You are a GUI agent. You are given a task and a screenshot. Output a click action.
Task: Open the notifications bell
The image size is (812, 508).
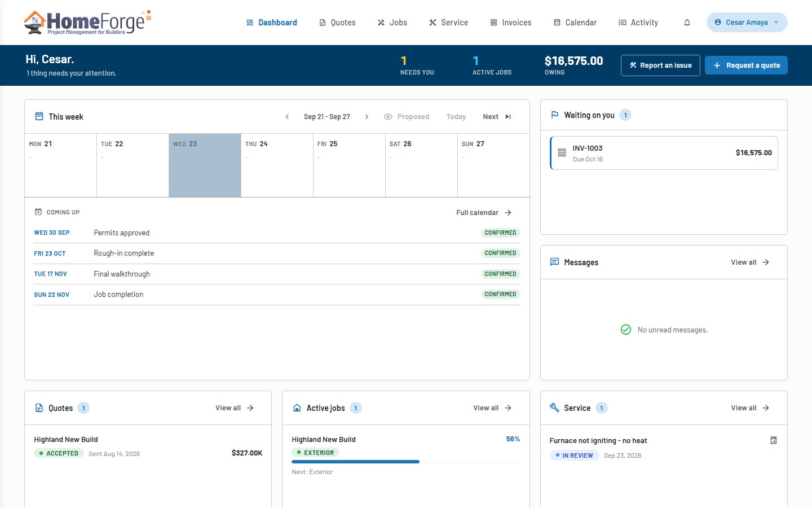pos(687,23)
